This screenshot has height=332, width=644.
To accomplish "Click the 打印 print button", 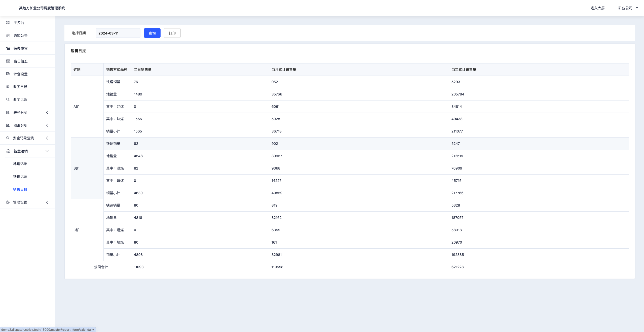I will coord(172,33).
